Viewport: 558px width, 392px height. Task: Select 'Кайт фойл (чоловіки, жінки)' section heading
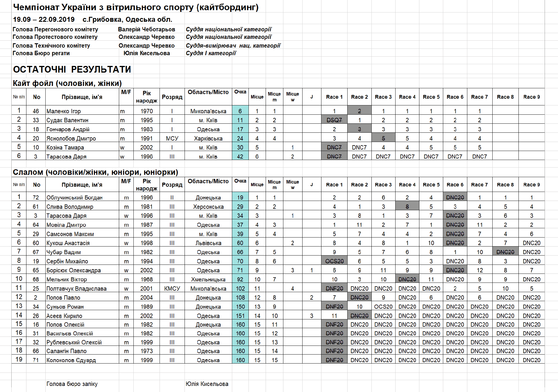click(x=67, y=83)
